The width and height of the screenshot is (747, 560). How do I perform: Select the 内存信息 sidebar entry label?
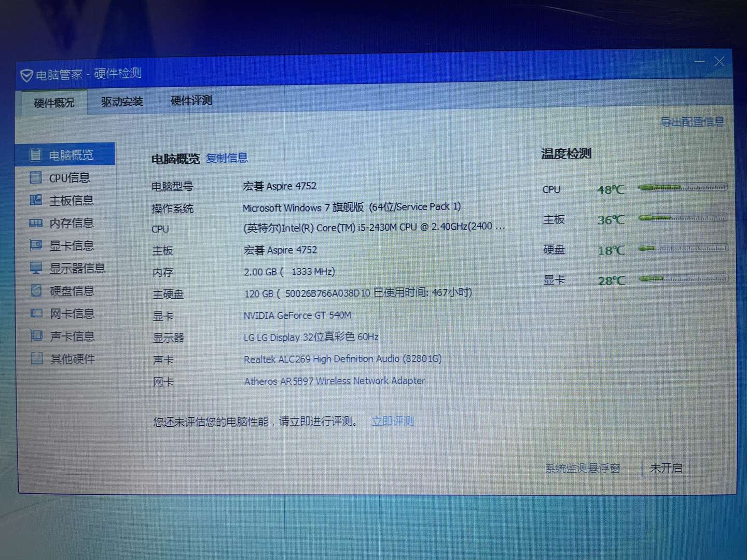coord(72,223)
